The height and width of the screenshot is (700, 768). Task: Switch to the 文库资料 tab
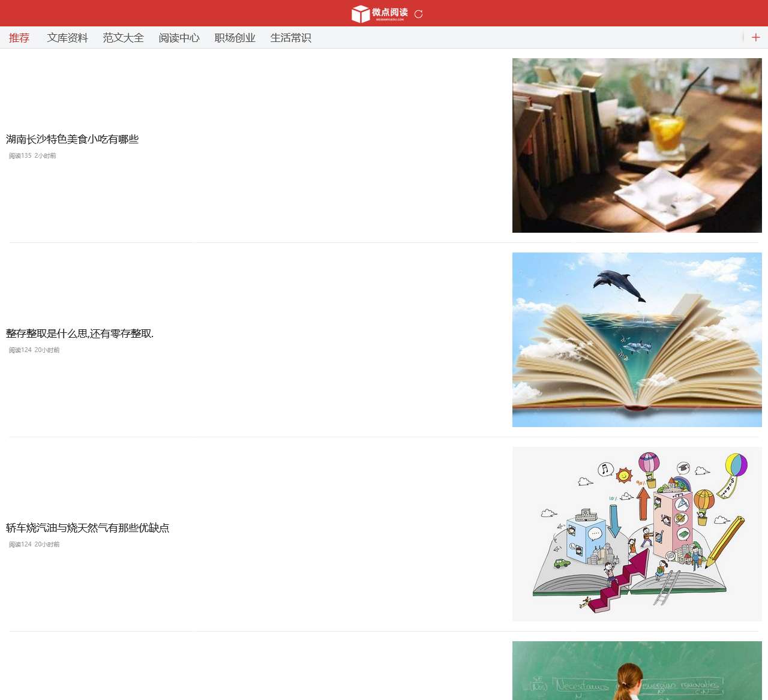(x=68, y=38)
